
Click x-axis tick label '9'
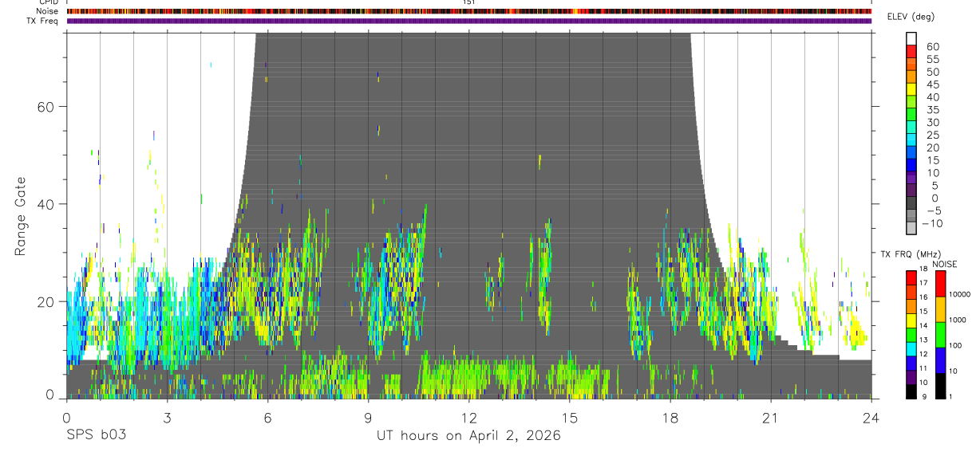coord(368,418)
